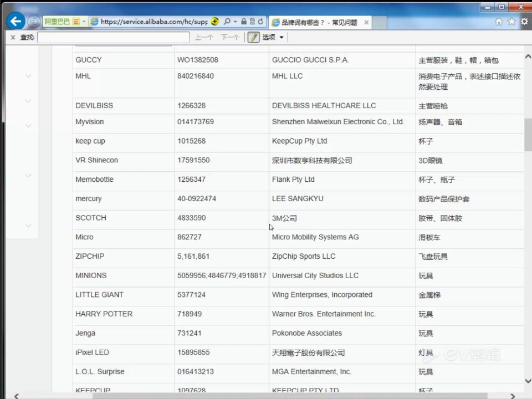The image size is (532, 399).
Task: Select the WO1382508 registration number
Action: coord(197,60)
